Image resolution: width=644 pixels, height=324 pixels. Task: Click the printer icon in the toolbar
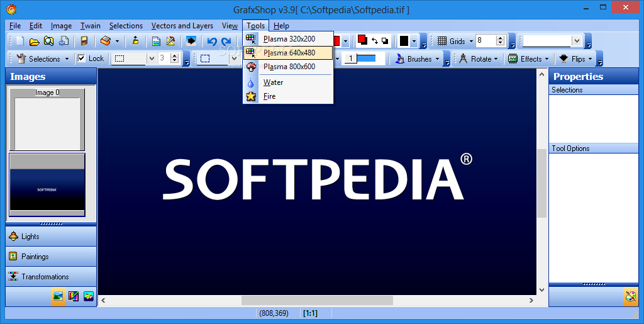pos(106,41)
